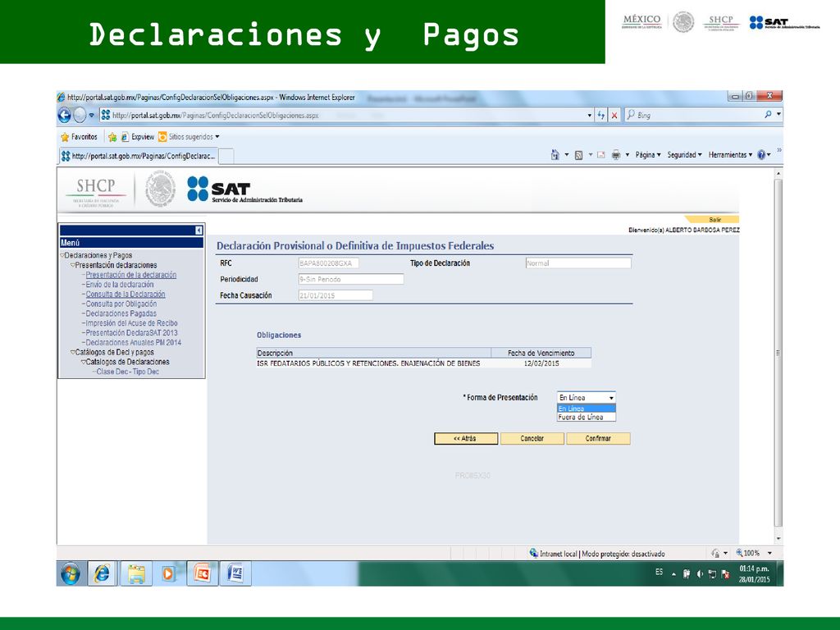
Task: Click the search magnifier next to Bing
Action: (x=768, y=115)
